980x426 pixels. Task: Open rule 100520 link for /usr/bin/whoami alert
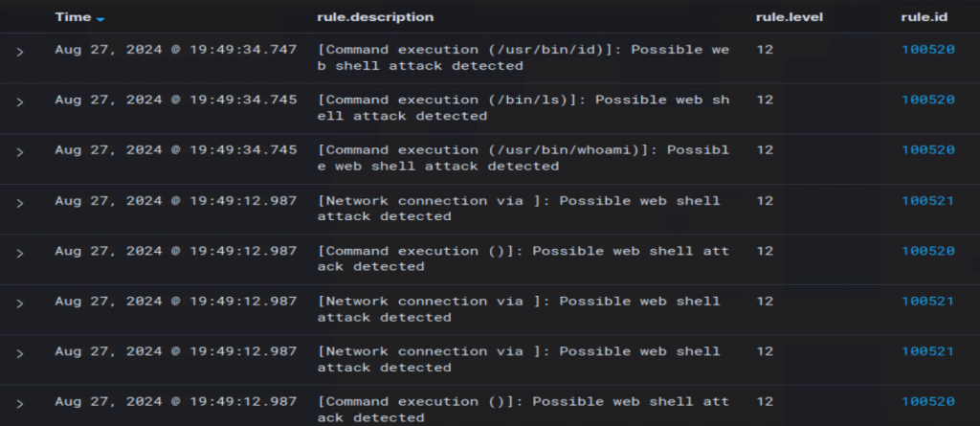[x=927, y=150]
